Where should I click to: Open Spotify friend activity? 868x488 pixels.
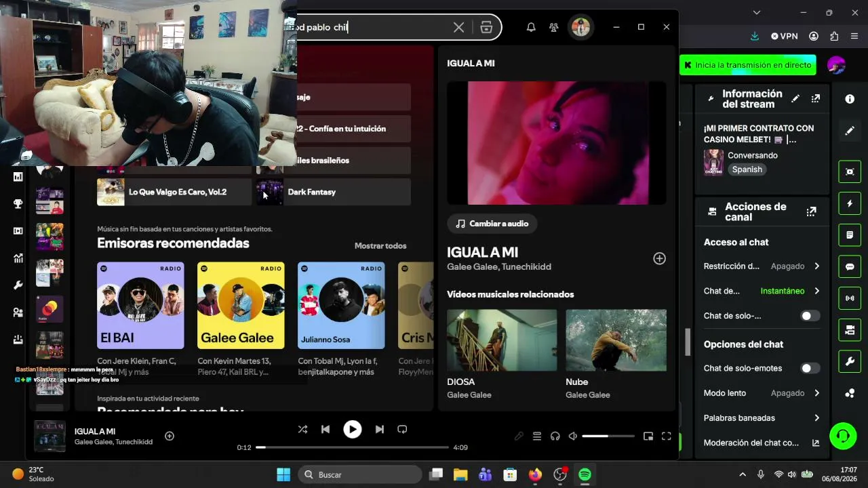coord(554,27)
